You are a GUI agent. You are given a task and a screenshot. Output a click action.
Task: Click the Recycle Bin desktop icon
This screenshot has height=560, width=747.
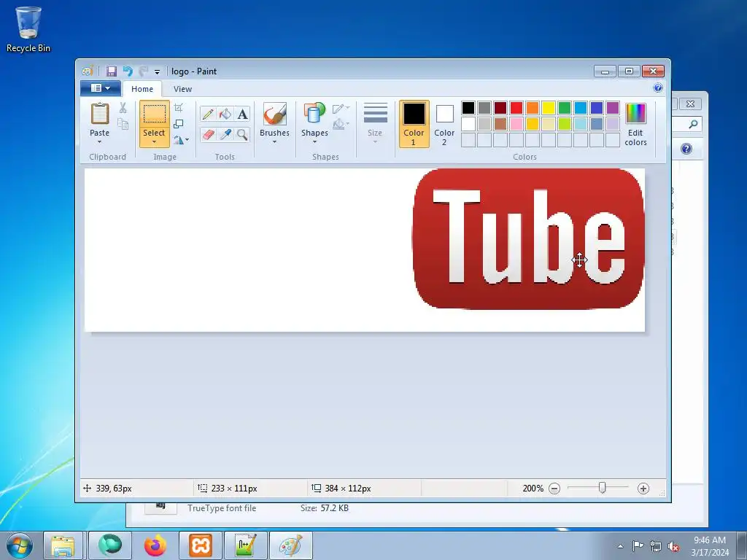pos(28,29)
